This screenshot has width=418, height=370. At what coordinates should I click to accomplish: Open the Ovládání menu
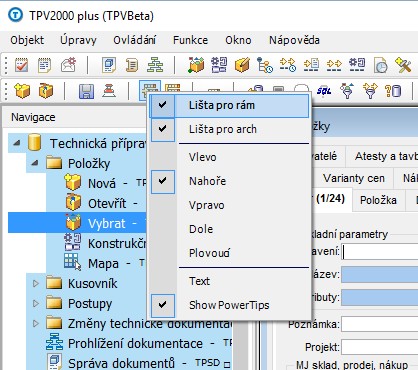(134, 40)
